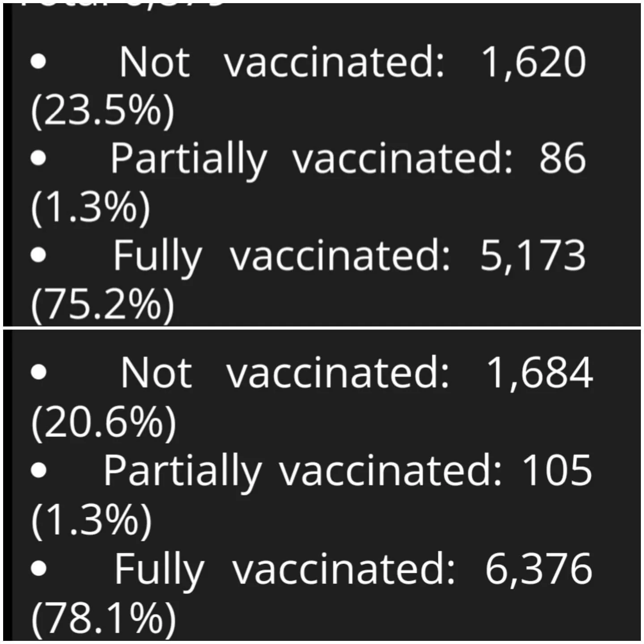Click the bullet before "Partially vaccinated: 86"

point(38,158)
